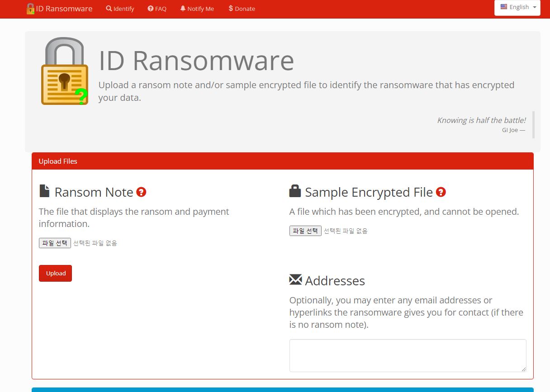Click the ID Ransomware navbar brand logo
Image resolution: width=550 pixels, height=392 pixels.
(59, 9)
